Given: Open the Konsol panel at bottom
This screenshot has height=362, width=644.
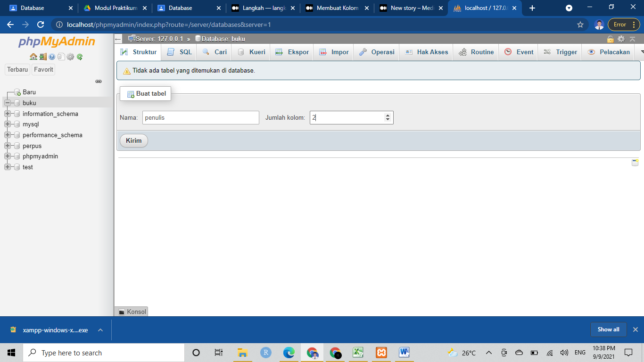Looking at the screenshot, I should click(132, 312).
